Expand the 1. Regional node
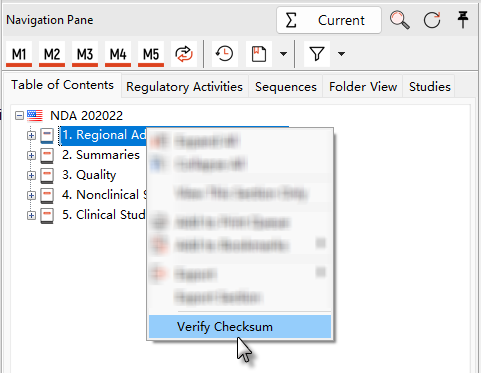The height and width of the screenshot is (373, 481). click(x=31, y=135)
